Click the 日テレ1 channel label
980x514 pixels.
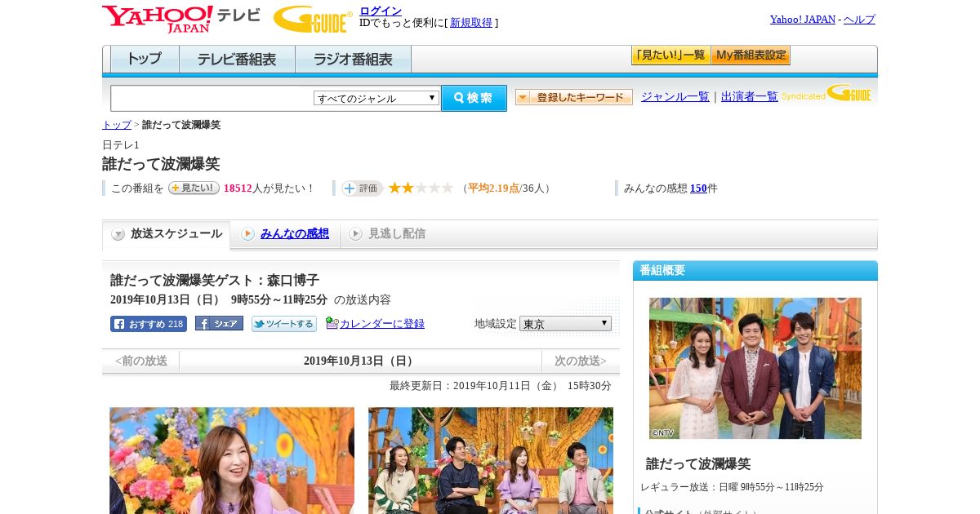[x=121, y=145]
